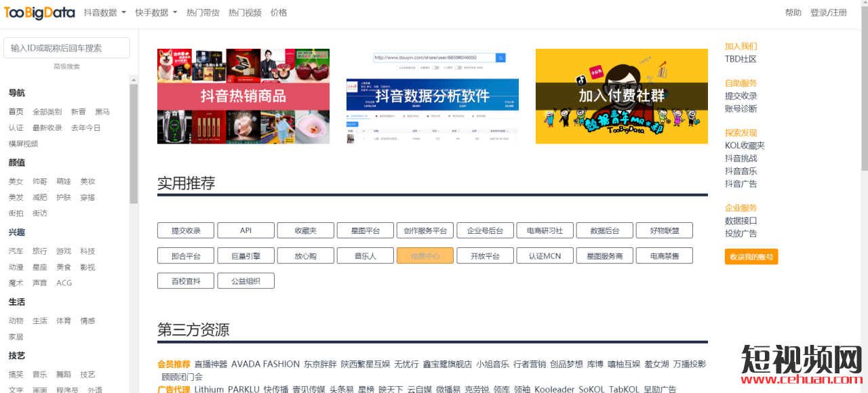Choose the 美食 category
868x393 pixels.
[x=64, y=267]
